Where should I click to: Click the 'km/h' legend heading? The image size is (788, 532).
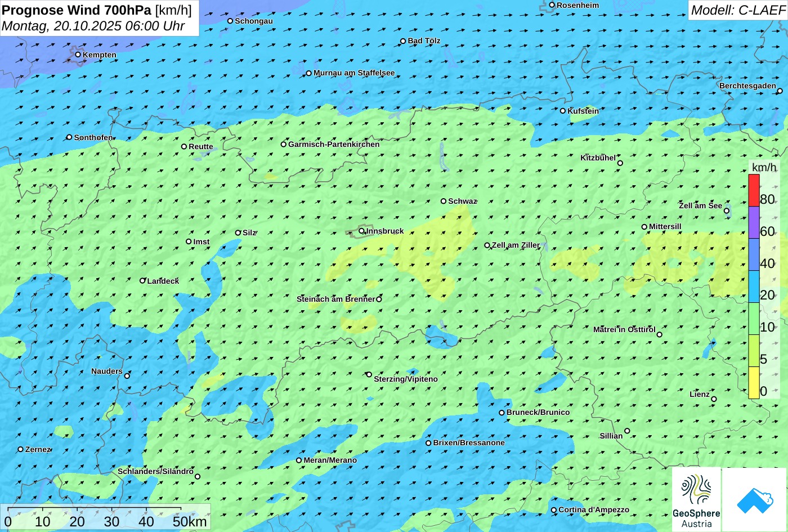(764, 167)
